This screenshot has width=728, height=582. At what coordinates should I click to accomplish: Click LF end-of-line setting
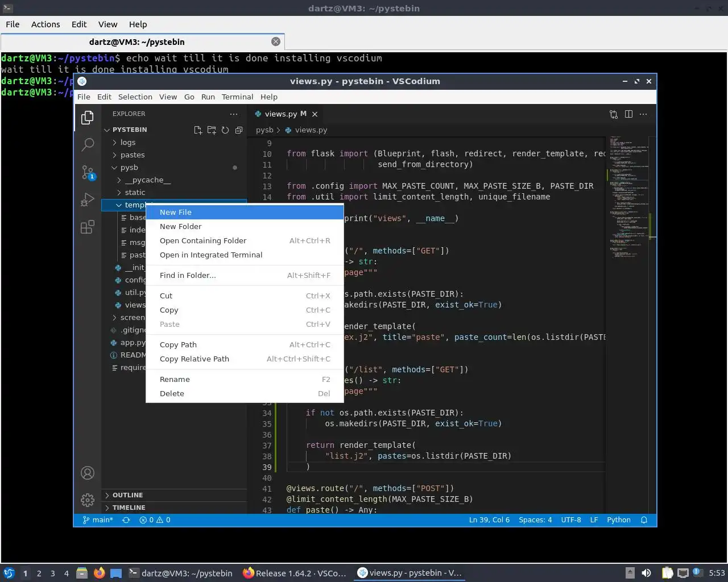594,520
